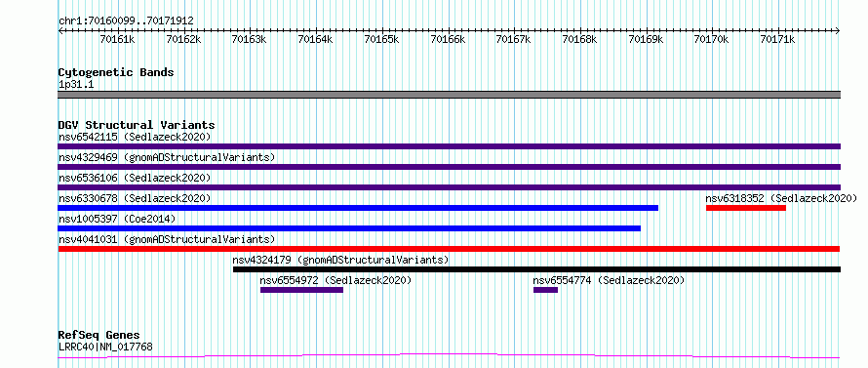Click the 70164k ruler tick label
Image resolution: width=868 pixels, height=368 pixels.
[x=316, y=39]
